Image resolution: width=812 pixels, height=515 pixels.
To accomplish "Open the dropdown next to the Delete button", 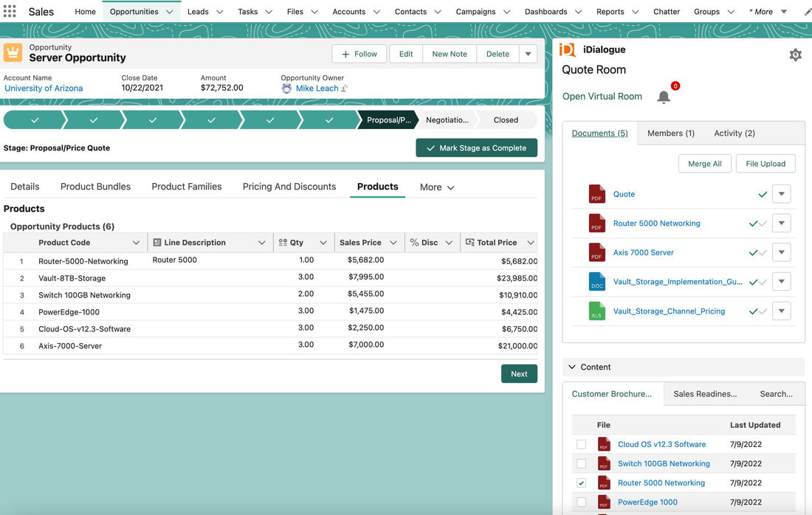I will pos(529,54).
